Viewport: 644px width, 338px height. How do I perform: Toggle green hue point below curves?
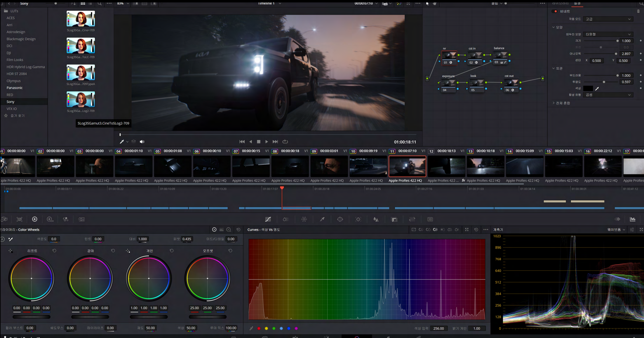(x=274, y=328)
